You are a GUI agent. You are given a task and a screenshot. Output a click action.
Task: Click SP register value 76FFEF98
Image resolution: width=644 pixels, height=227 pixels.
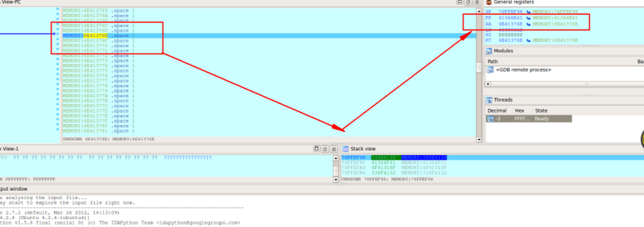click(x=510, y=12)
